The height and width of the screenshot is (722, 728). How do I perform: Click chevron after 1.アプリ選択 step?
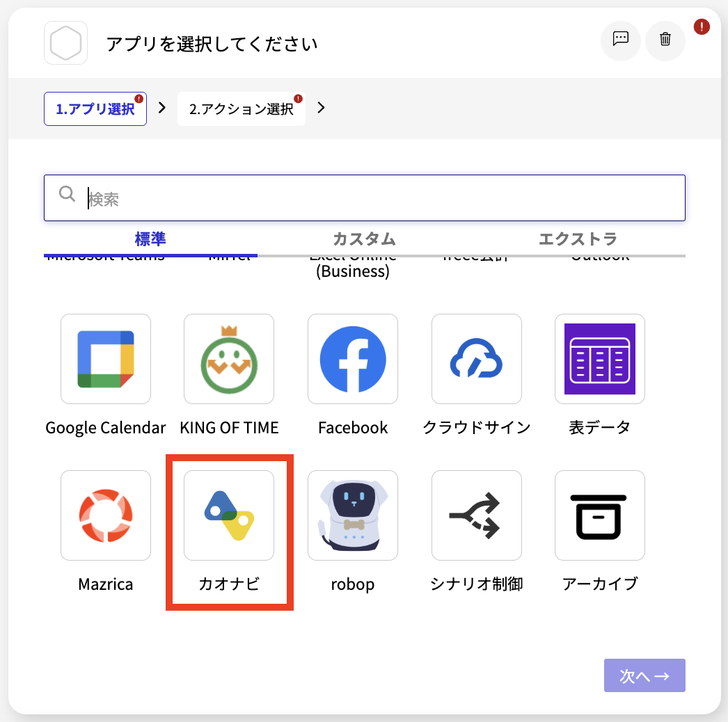point(162,108)
